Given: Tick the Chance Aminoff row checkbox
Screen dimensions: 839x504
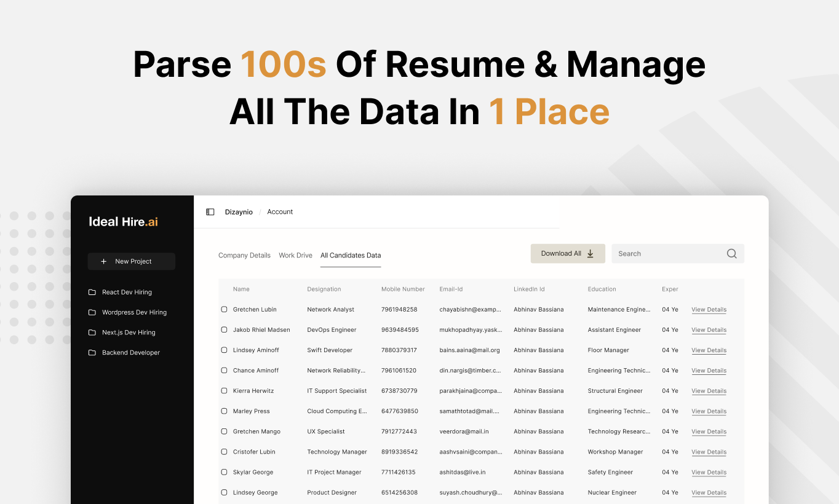Looking at the screenshot, I should pos(224,371).
